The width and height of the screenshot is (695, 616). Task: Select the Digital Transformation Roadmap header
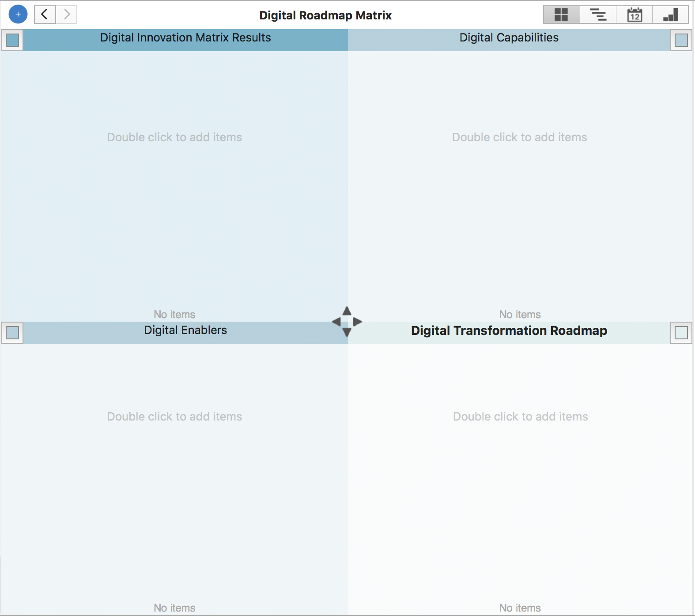click(509, 331)
